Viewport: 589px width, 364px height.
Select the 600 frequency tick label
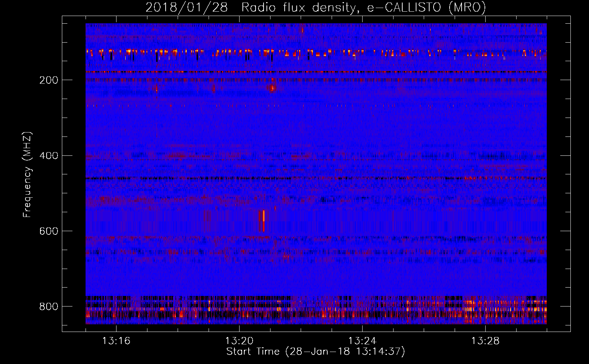48,231
